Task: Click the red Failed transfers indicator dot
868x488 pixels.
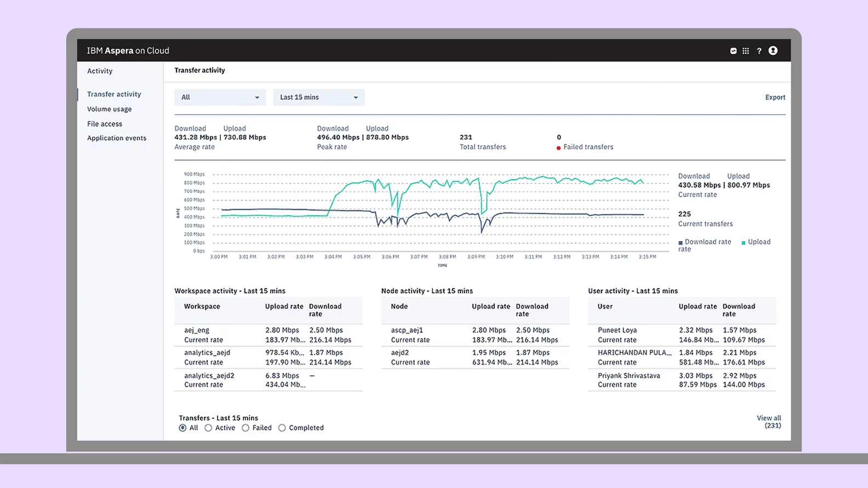Action: tap(558, 148)
